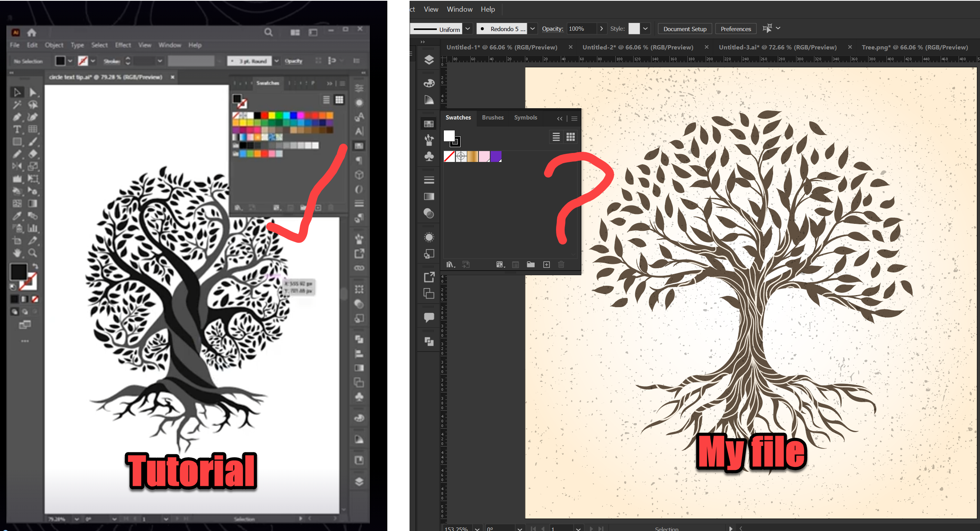Open the Redondo 5 brush definition dropdown
This screenshot has width=980, height=531.
[x=532, y=28]
